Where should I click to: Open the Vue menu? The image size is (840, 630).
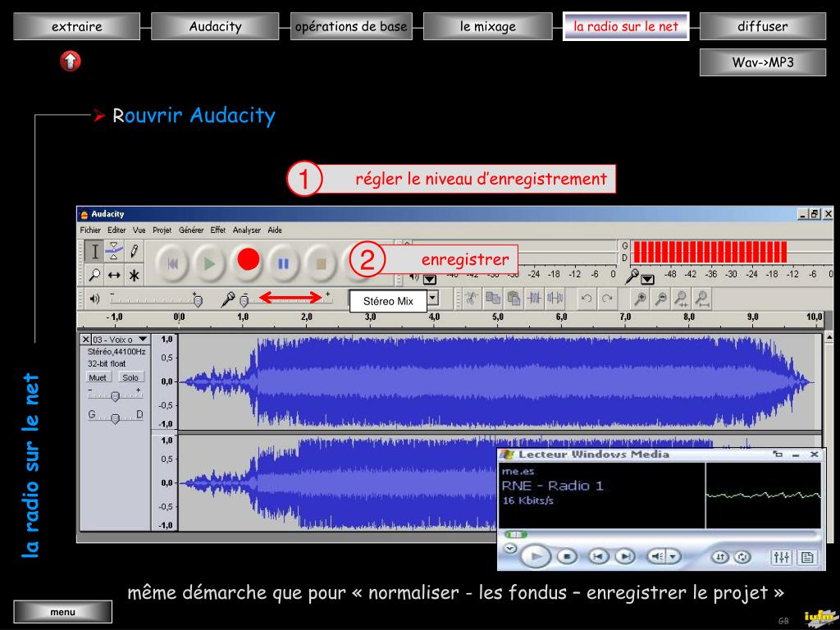[139, 230]
